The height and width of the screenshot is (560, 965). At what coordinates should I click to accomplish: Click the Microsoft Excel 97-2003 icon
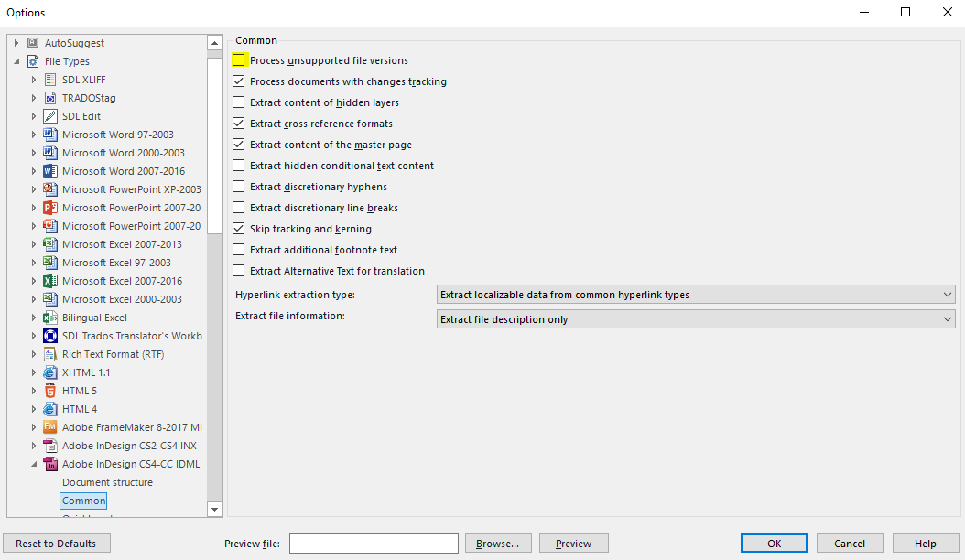click(50, 263)
